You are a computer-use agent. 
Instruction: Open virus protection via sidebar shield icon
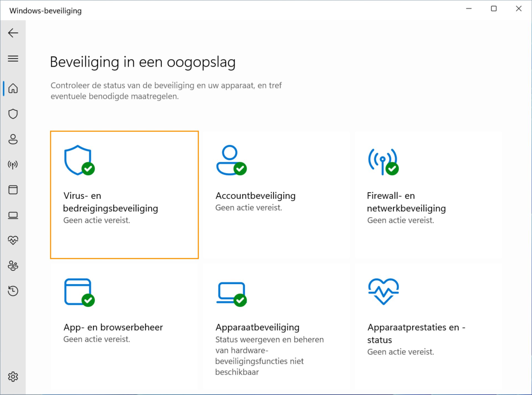(13, 114)
